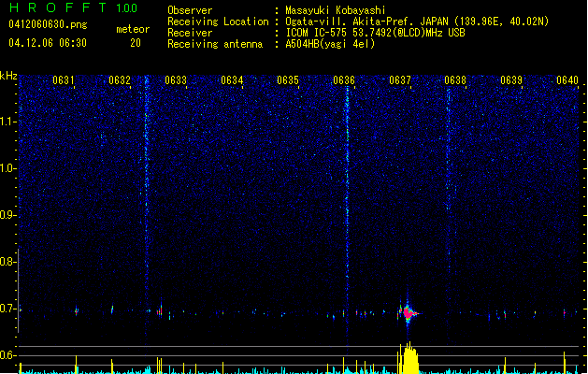Viewport: 588px width, 374px height.
Task: Click the 0632 time marker
Action: (x=120, y=79)
